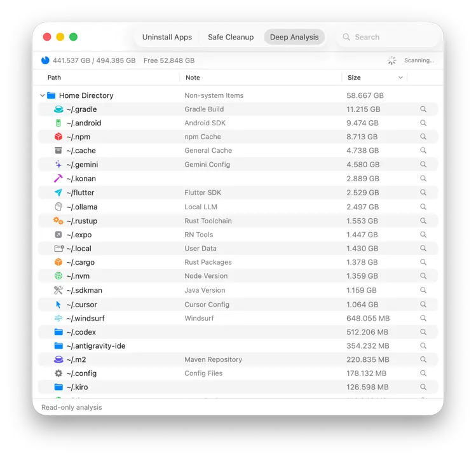Image resolution: width=476 pixels, height=458 pixels.
Task: Click the 'Windsurf' note text
Action: 199,318
